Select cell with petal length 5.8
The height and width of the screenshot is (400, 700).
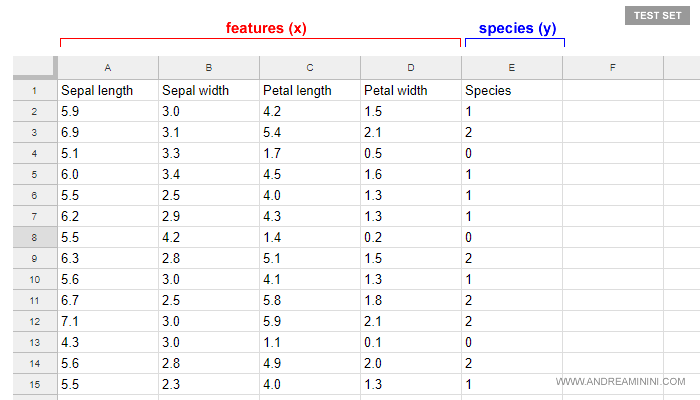point(310,300)
